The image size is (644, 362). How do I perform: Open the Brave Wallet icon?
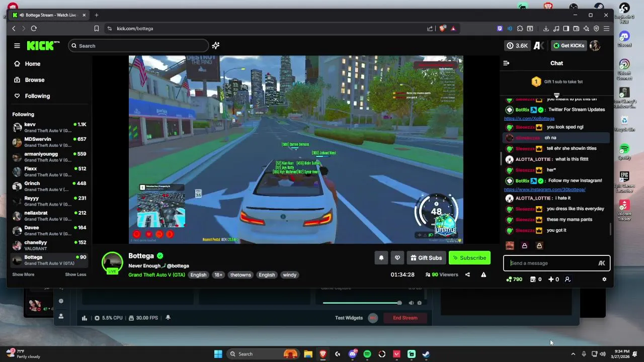pos(576,29)
